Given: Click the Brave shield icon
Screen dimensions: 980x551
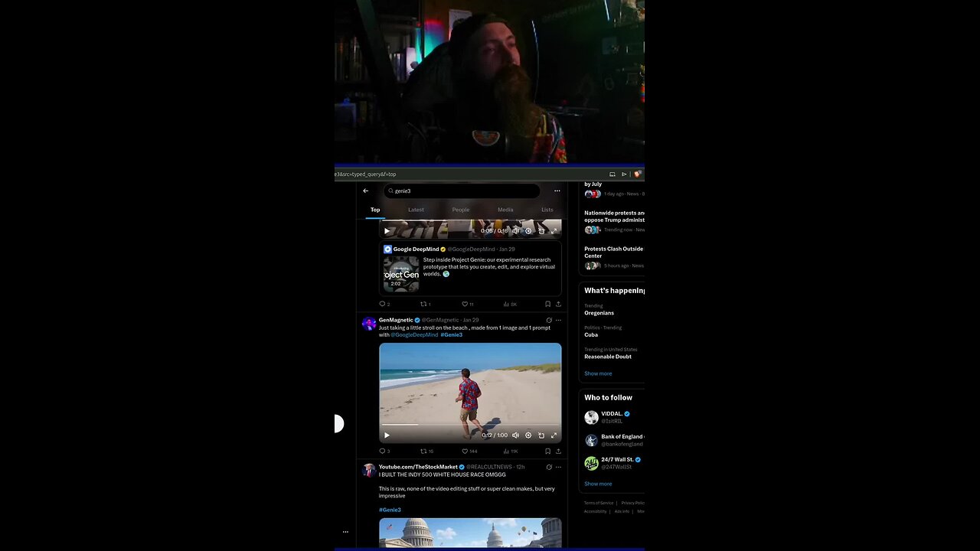Looking at the screenshot, I should [x=637, y=174].
